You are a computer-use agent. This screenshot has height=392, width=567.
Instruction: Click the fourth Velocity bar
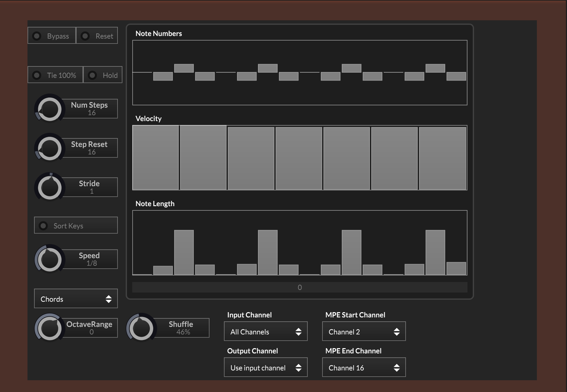click(299, 158)
